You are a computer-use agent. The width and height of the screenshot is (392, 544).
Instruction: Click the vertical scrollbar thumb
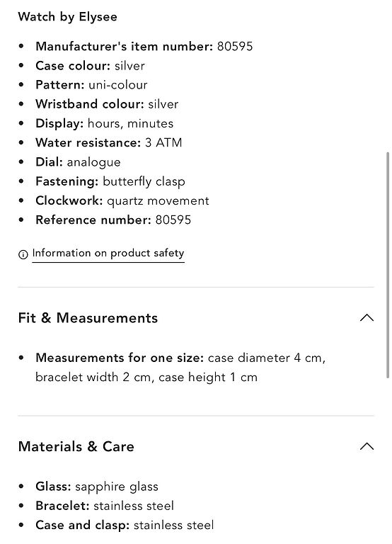tap(388, 265)
